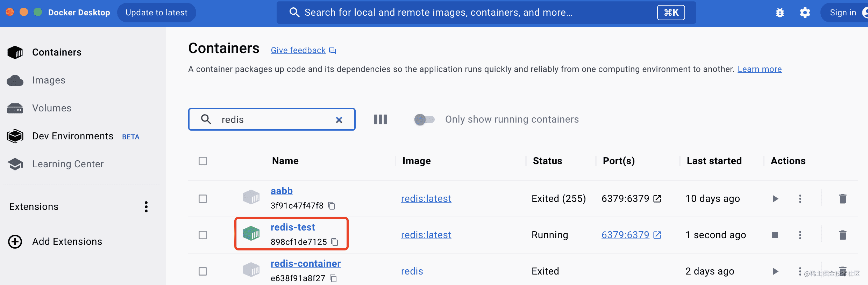868x285 pixels.
Task: Check the select-all containers checkbox
Action: 203,161
